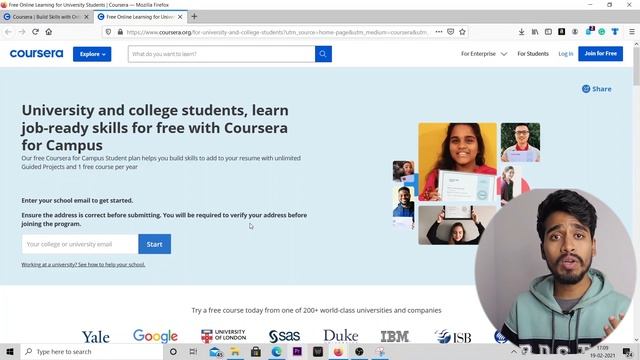Bookmark this page with the star icon
Image resolution: width=640 pixels, height=360 pixels.
[462, 32]
